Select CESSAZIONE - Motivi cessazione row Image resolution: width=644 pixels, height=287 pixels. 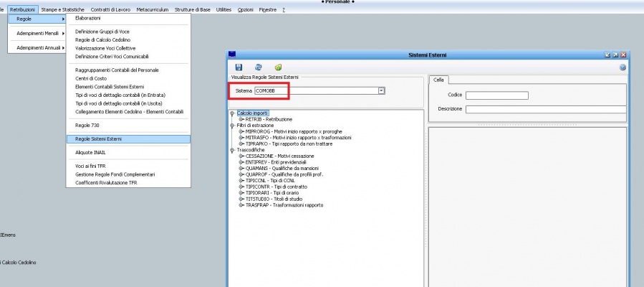(x=279, y=156)
